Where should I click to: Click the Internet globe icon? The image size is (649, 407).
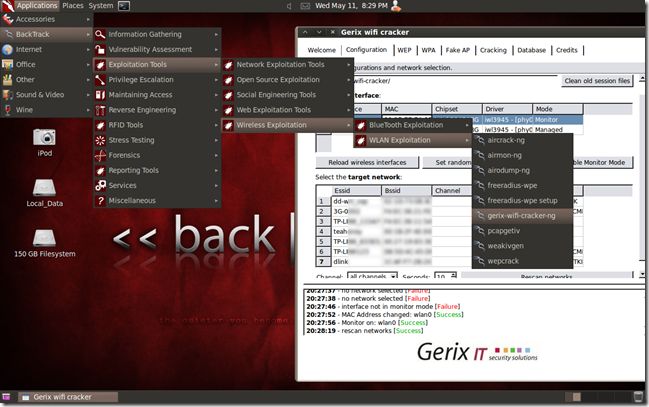point(7,49)
